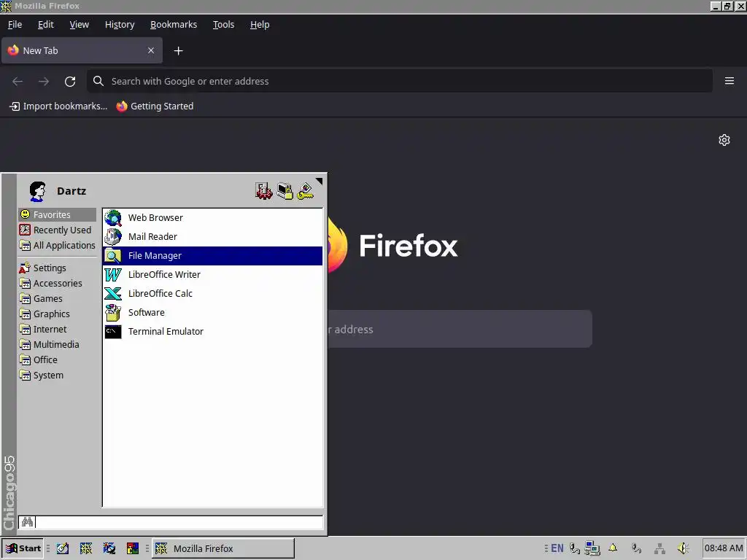This screenshot has height=560, width=747.
Task: Open the Internet category
Action: tap(57, 329)
